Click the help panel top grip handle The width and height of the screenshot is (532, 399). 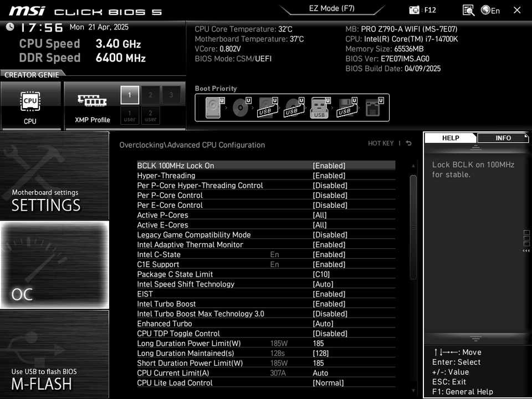point(475,147)
